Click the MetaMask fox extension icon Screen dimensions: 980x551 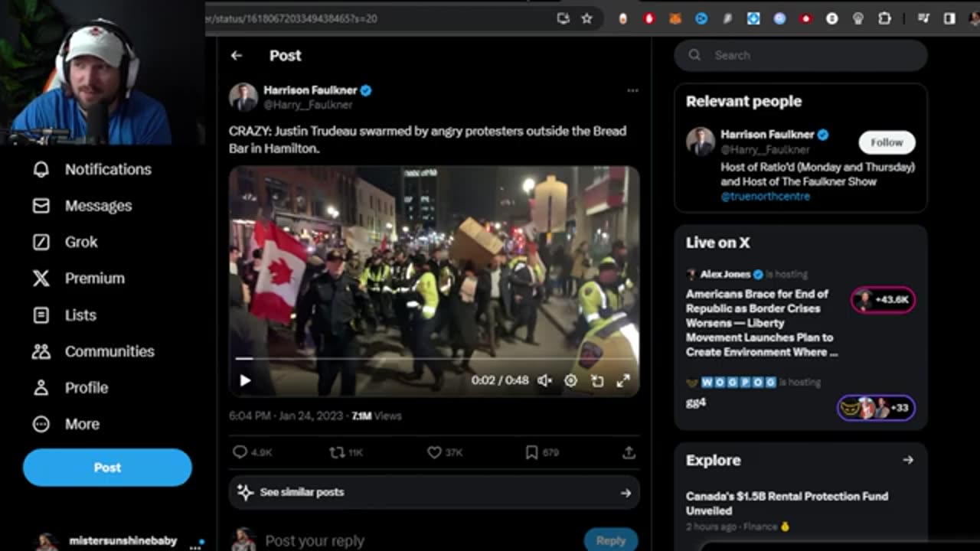675,18
